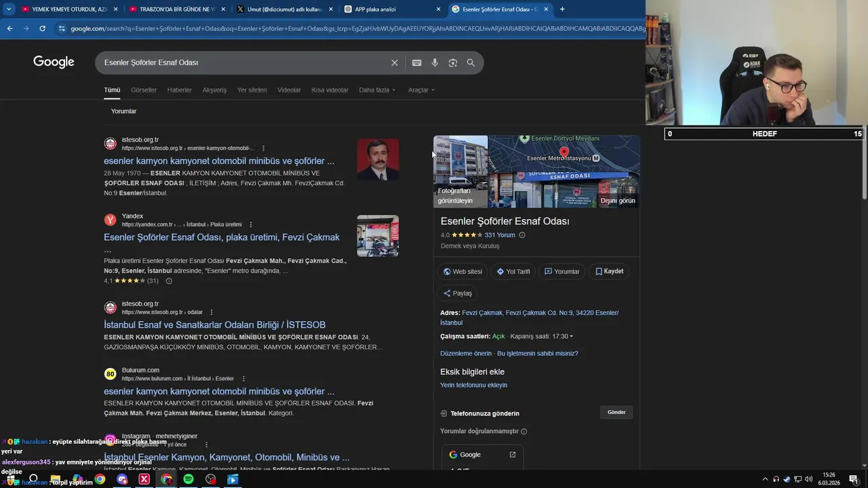Click the Google search input field
The height and width of the screenshot is (488, 868).
click(x=244, y=62)
